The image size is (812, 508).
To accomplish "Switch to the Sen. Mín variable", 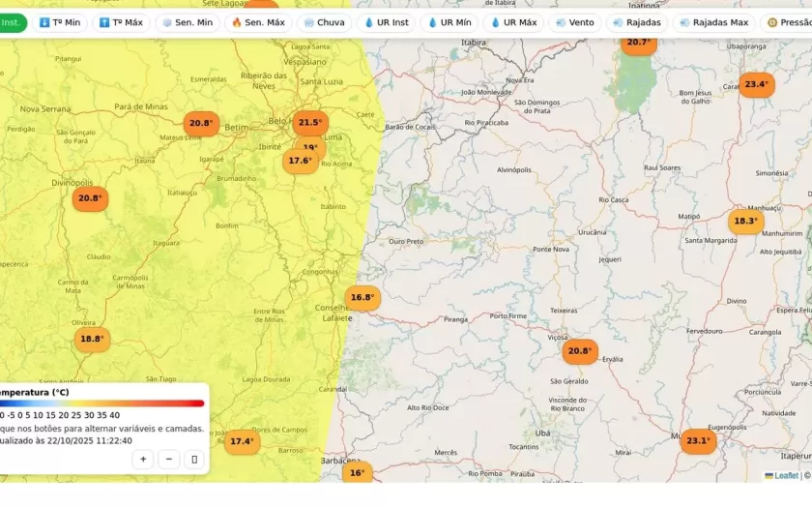I will 187,22.
